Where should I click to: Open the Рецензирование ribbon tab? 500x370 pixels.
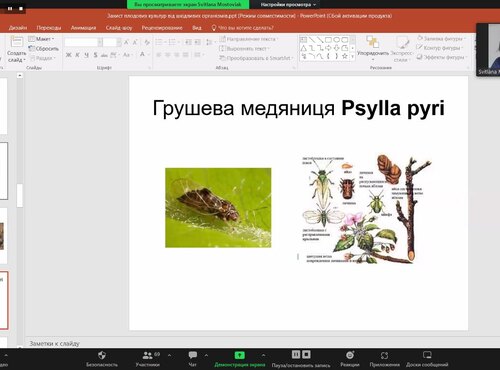(x=162, y=28)
